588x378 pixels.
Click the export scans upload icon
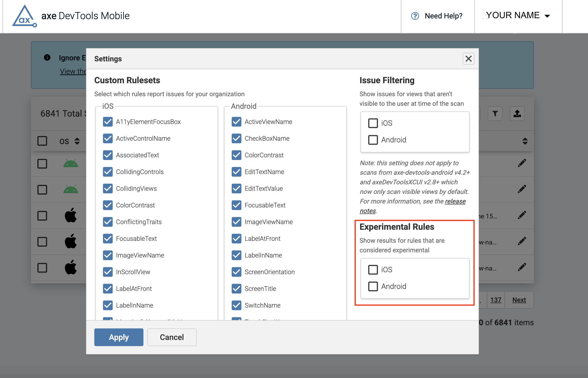point(517,114)
